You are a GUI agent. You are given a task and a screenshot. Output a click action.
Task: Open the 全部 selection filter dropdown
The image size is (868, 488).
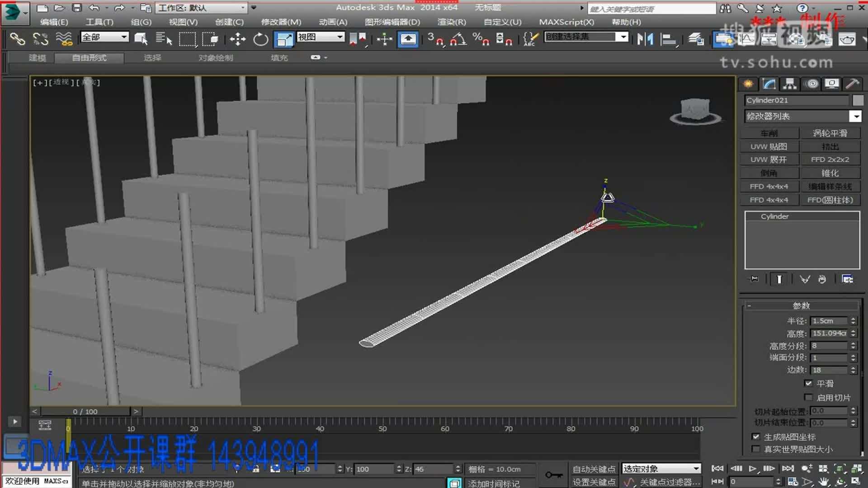tap(123, 37)
